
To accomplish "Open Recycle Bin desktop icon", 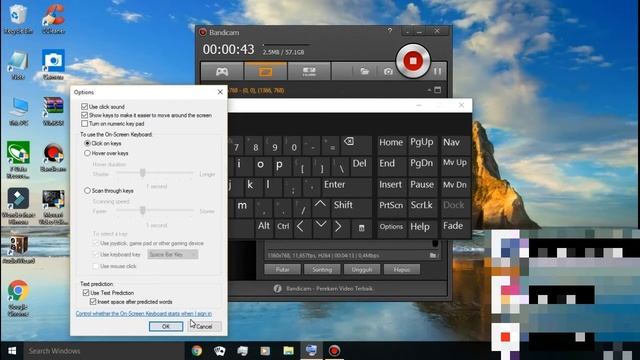I will click(x=18, y=19).
